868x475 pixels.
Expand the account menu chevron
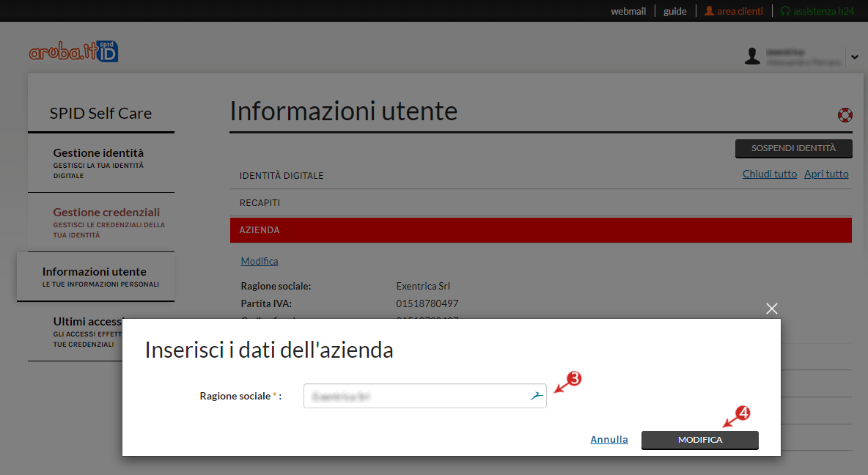[854, 56]
